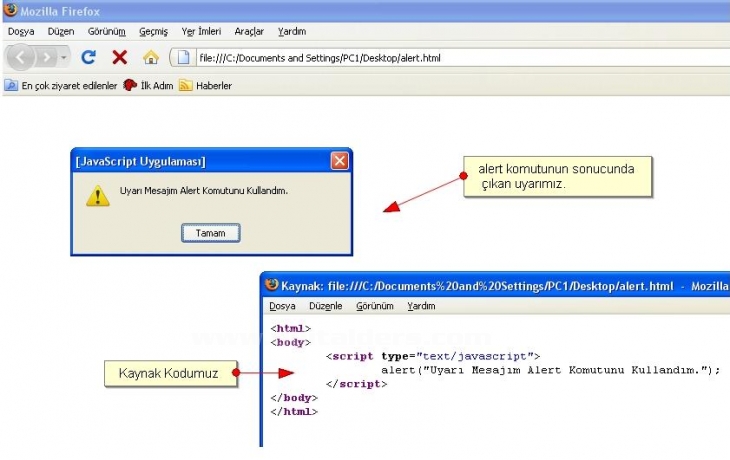Close the JavaScript Uygulaması alert dialog
Image resolution: width=730 pixels, height=460 pixels.
pos(340,160)
